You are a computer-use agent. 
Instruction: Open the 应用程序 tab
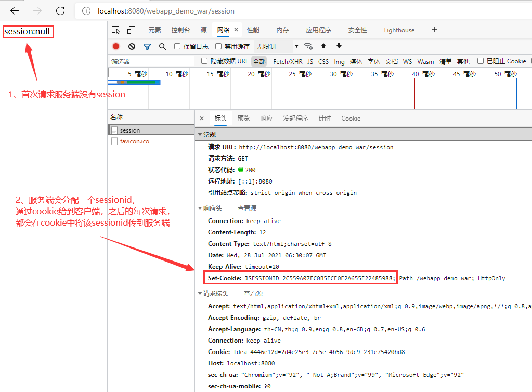point(318,30)
